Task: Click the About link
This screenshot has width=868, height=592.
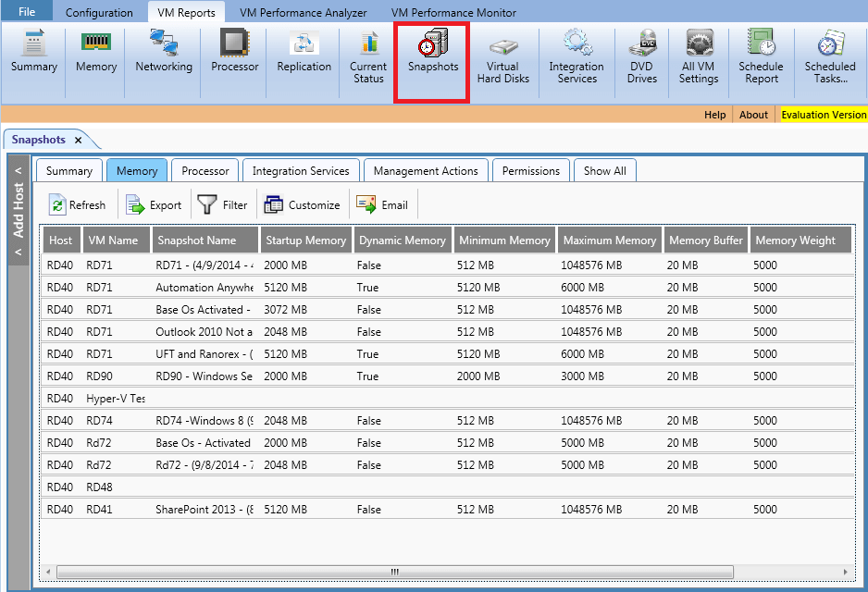Action: point(753,115)
